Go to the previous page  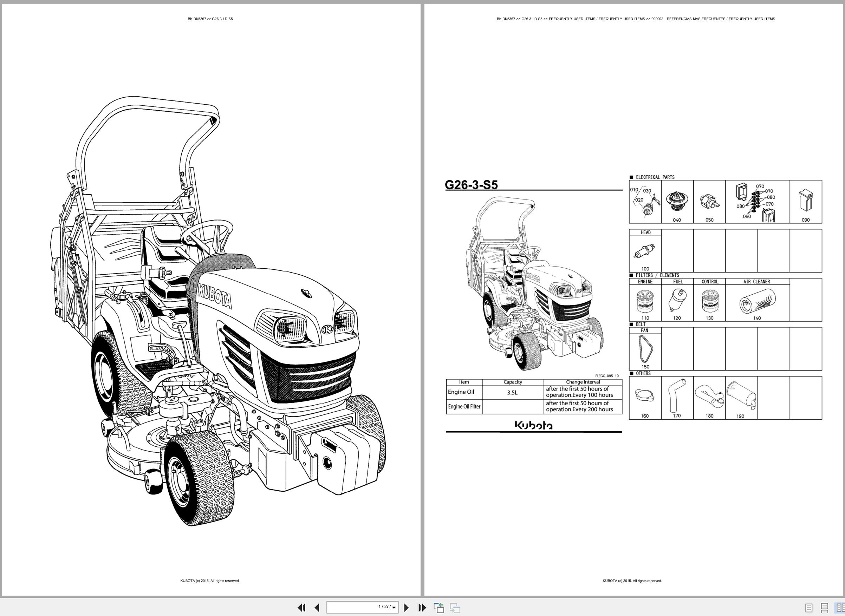[x=317, y=608]
